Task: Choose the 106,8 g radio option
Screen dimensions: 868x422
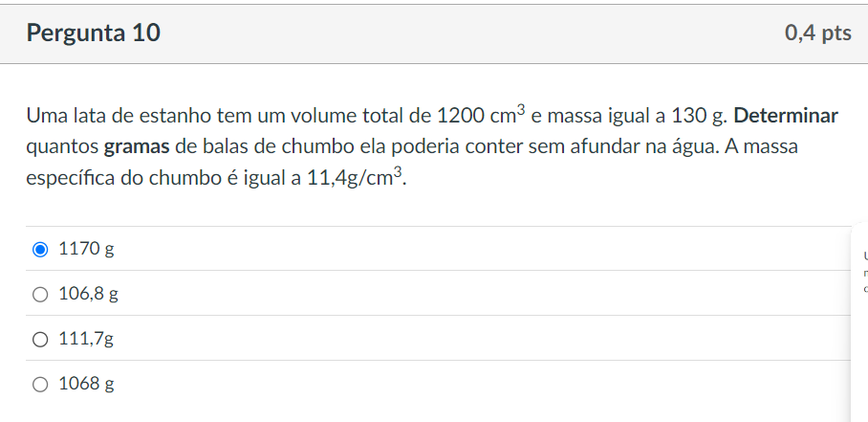Action: coord(40,295)
